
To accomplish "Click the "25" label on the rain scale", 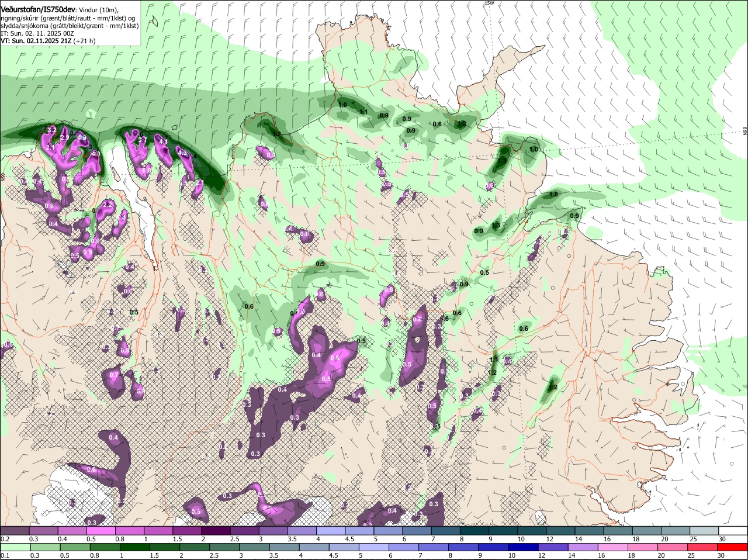I will [691, 555].
